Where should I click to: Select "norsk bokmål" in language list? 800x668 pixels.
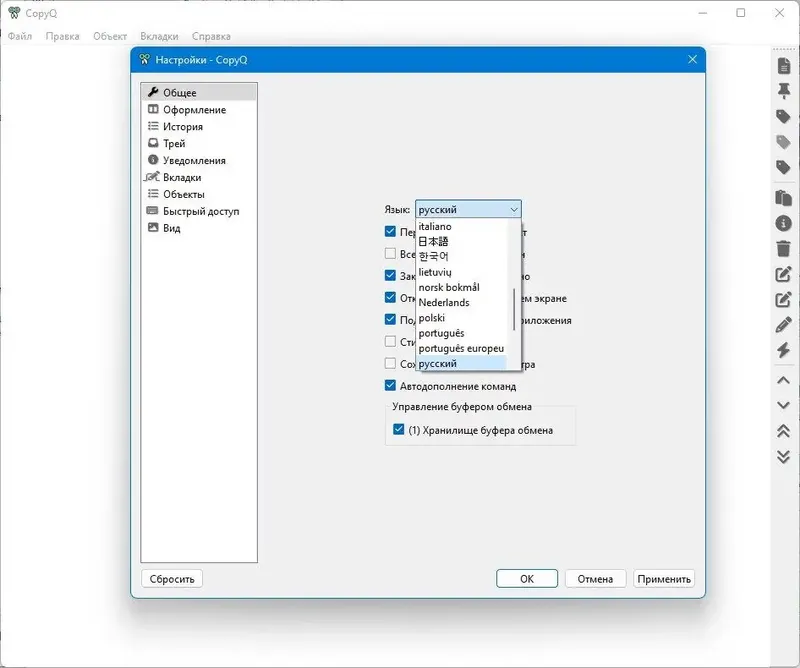pos(462,287)
